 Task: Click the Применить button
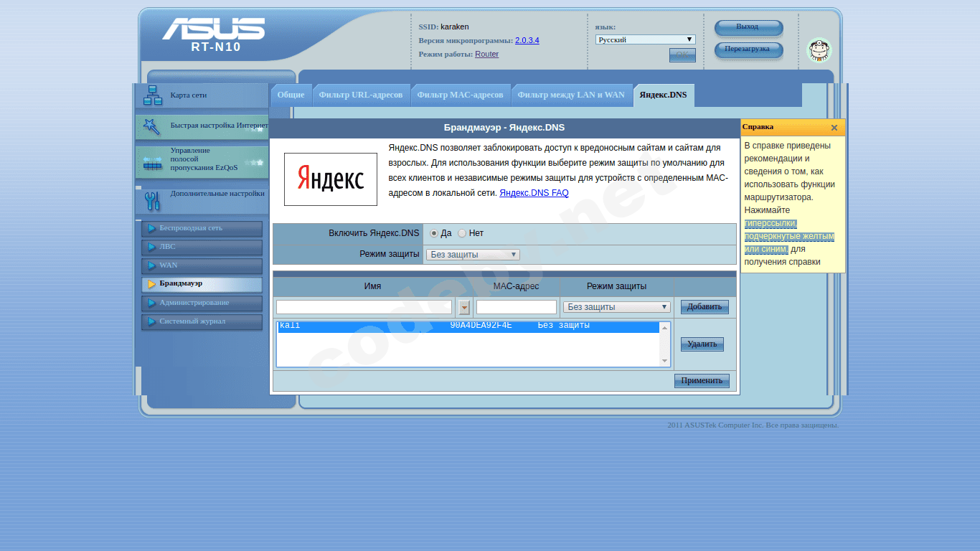click(x=702, y=381)
